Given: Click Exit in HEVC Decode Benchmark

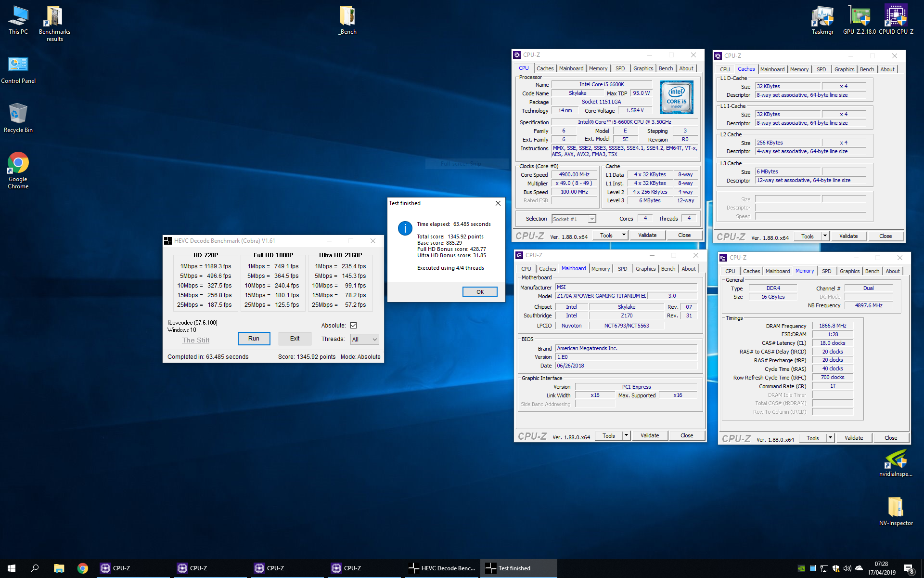Looking at the screenshot, I should point(295,339).
